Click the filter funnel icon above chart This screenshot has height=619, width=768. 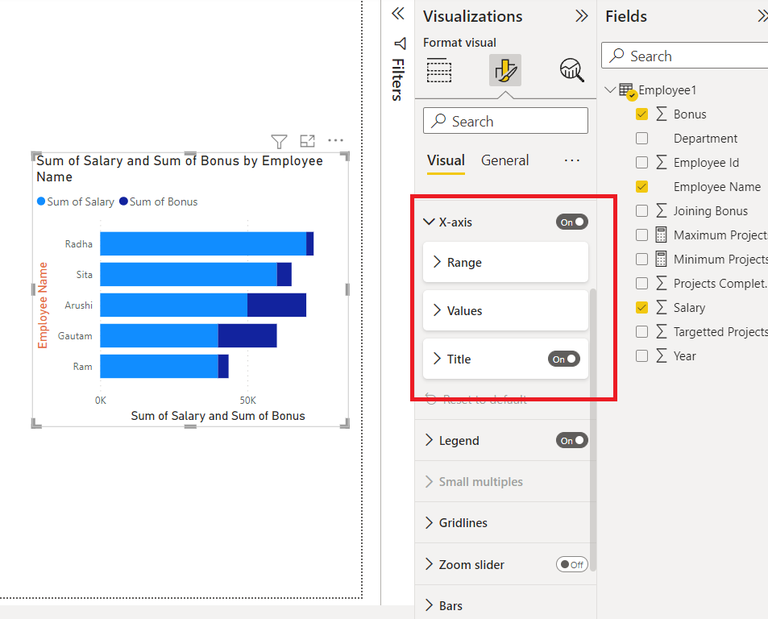pyautogui.click(x=279, y=142)
